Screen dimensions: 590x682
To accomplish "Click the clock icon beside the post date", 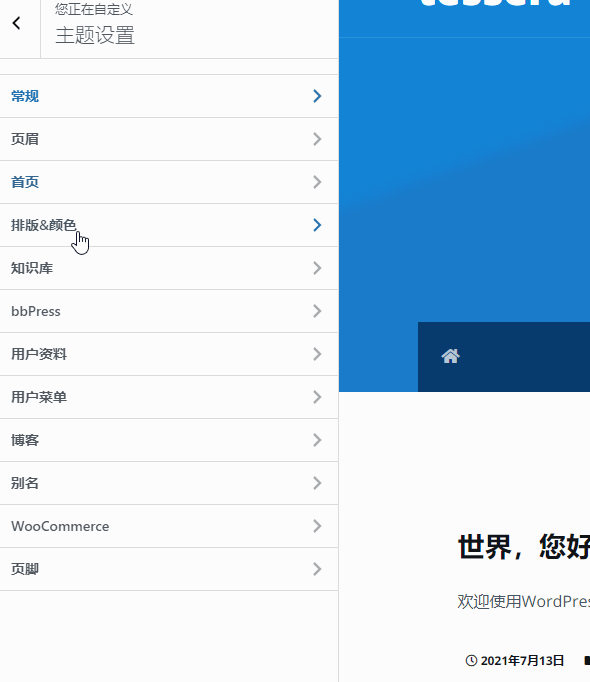I will point(471,661).
